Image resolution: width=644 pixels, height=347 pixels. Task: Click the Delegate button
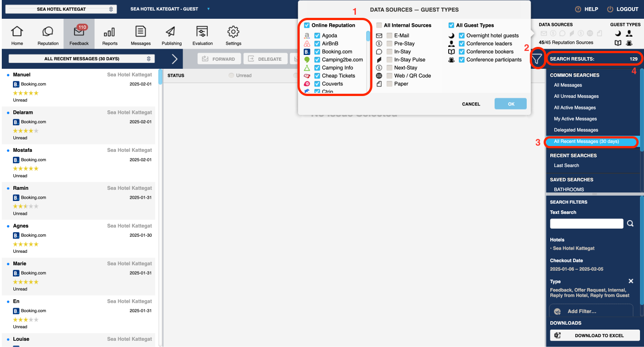click(x=265, y=59)
